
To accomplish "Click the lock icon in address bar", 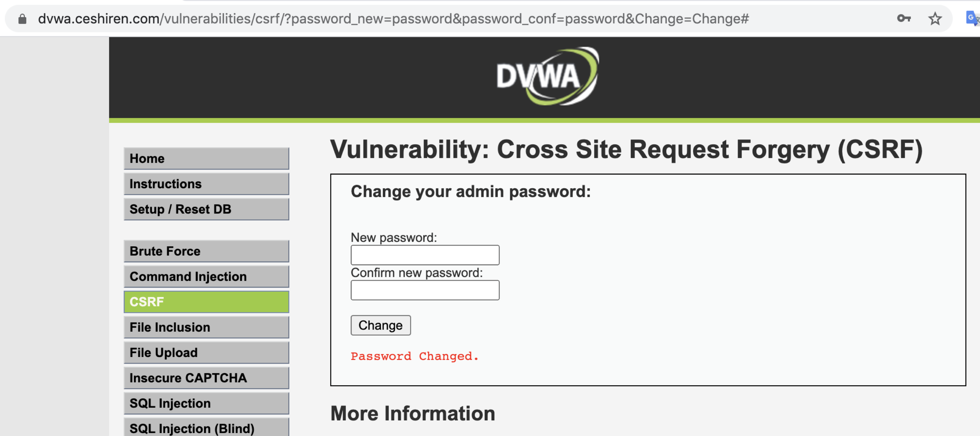I will pos(22,19).
